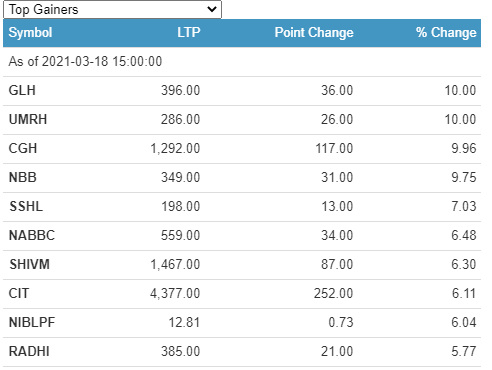Click the dropdown chevron arrow
492x370 pixels.
pos(212,9)
